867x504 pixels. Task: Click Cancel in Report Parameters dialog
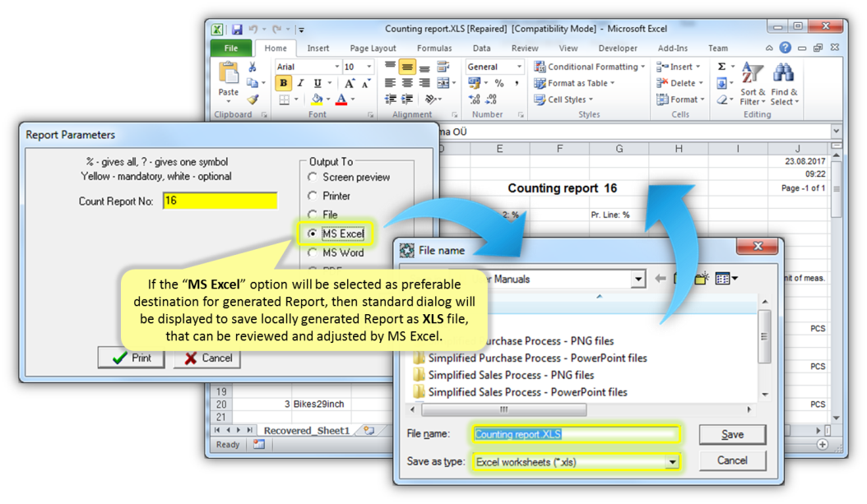tap(207, 358)
